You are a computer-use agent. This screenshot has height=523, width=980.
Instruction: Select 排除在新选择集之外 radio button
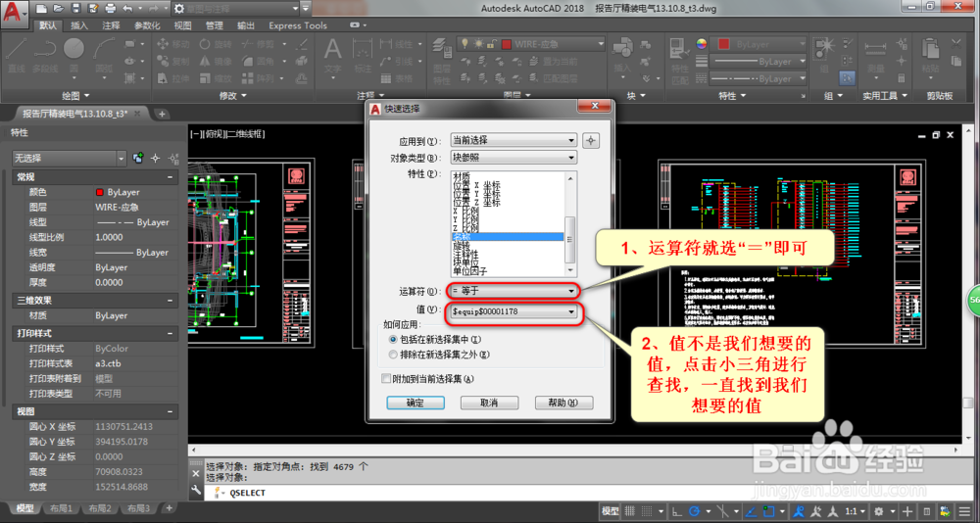tap(393, 355)
